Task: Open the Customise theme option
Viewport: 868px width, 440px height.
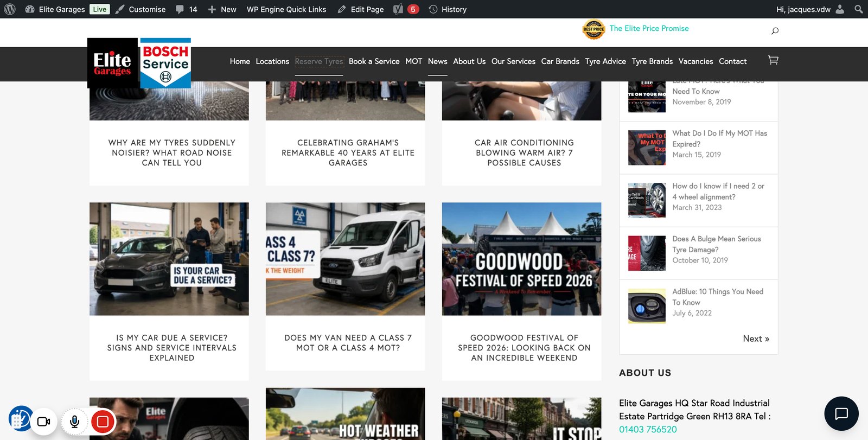Action: tap(141, 9)
